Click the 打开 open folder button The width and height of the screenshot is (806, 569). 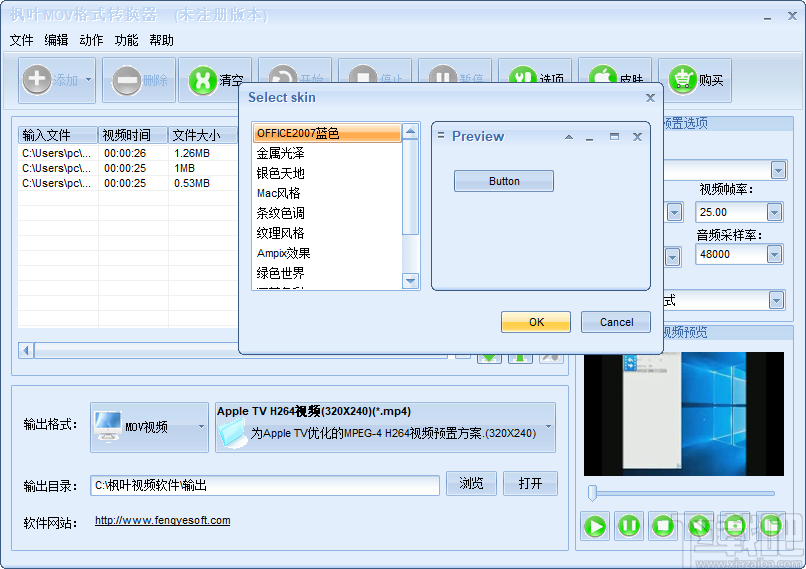pyautogui.click(x=530, y=483)
